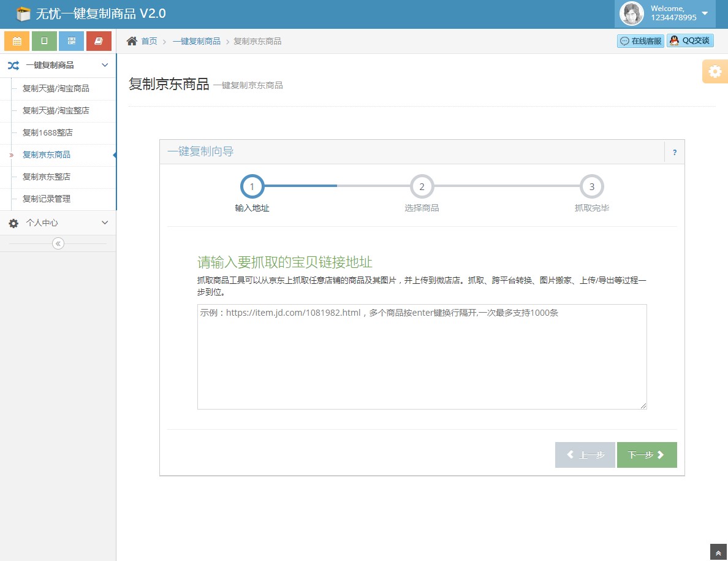Screen dimensions: 728x561
Task: Open 复制天猫/淘宝整店 in sidebar
Action: click(x=56, y=110)
